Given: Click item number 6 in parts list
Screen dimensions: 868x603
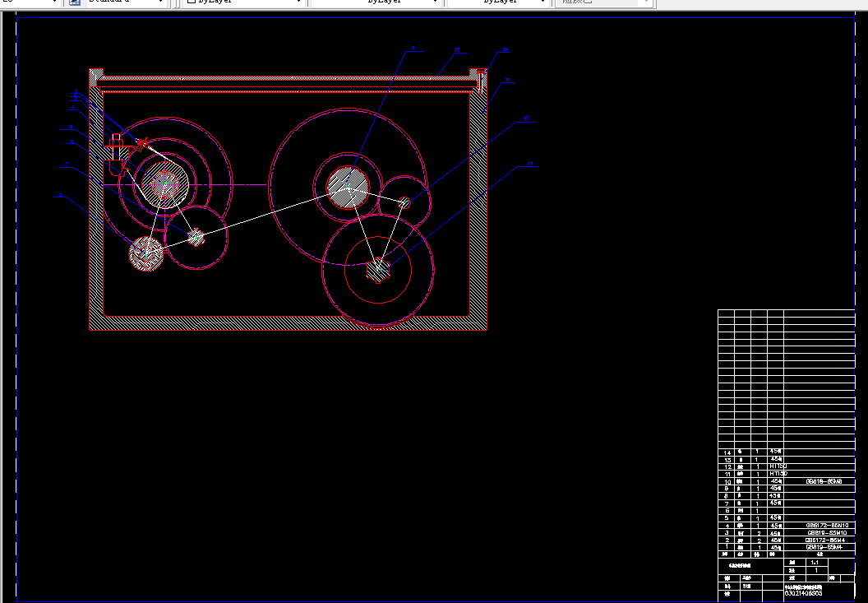Looking at the screenshot, I should (727, 511).
